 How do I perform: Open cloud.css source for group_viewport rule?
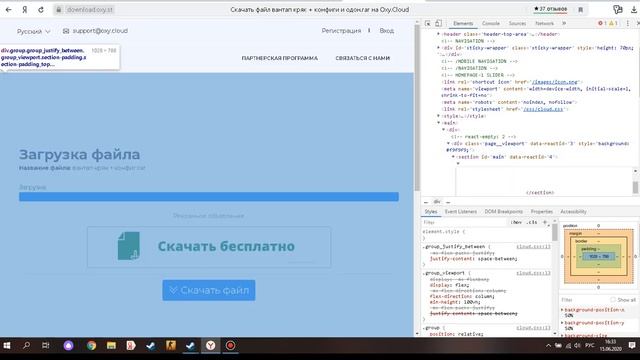pos(533,273)
